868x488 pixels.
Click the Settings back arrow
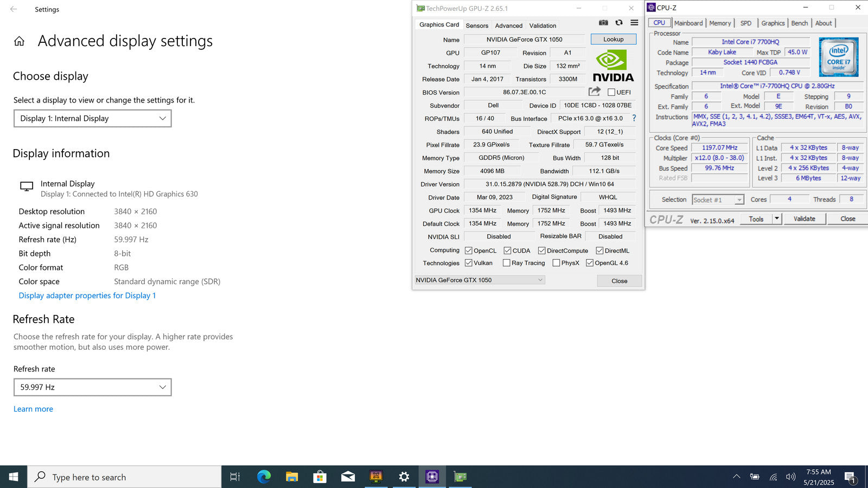[x=14, y=9]
